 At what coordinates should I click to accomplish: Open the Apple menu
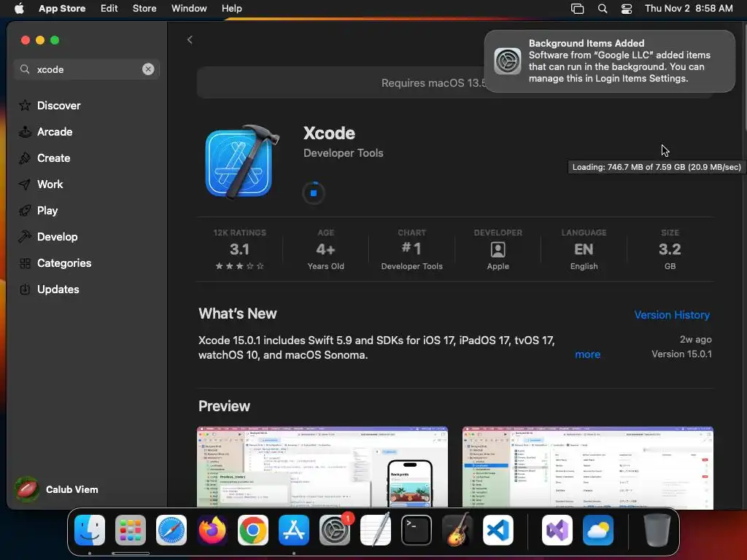coord(19,8)
